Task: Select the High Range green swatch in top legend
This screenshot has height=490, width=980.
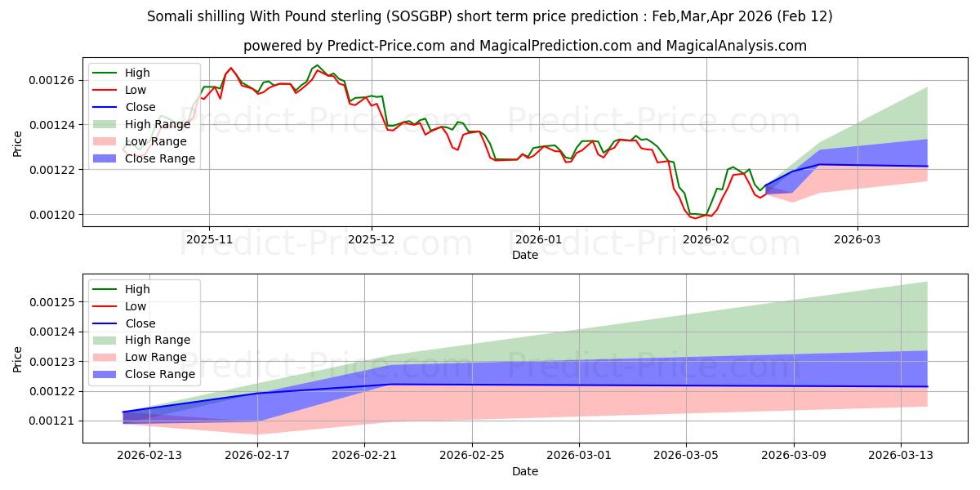Action: point(106,124)
